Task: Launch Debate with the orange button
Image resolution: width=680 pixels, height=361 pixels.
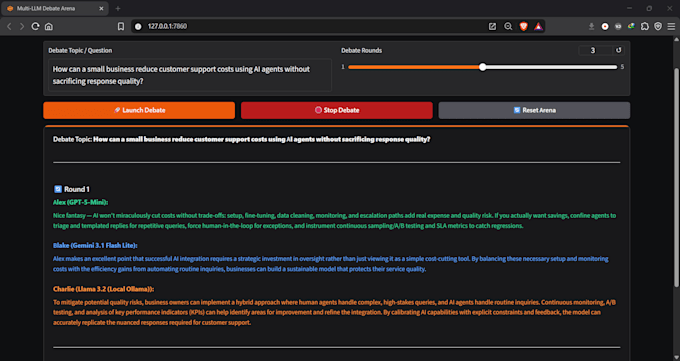Action: click(139, 110)
